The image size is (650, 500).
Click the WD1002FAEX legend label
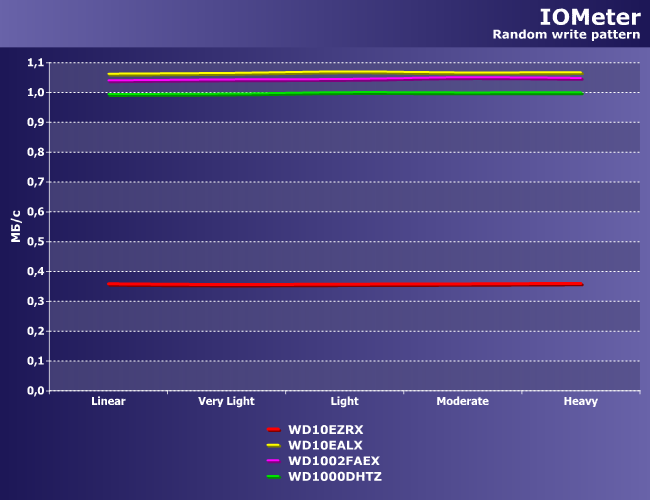point(334,461)
